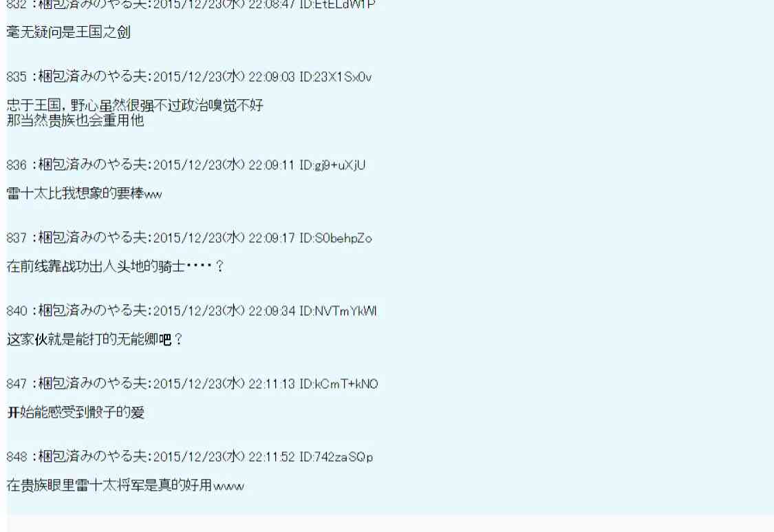Click comment 在前线靠战功出人头地的骑士
The width and height of the screenshot is (774, 532).
tap(116, 266)
